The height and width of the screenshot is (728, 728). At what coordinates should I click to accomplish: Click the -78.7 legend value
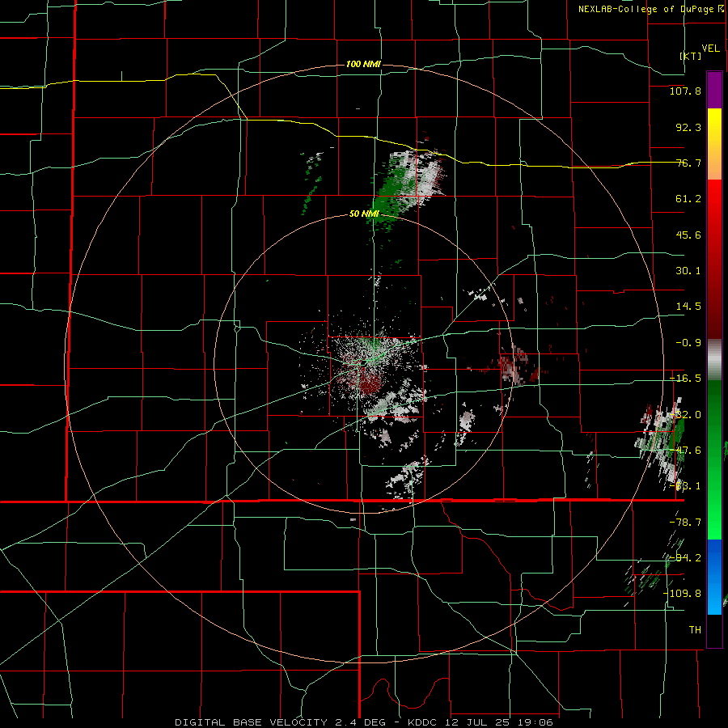coord(685,522)
